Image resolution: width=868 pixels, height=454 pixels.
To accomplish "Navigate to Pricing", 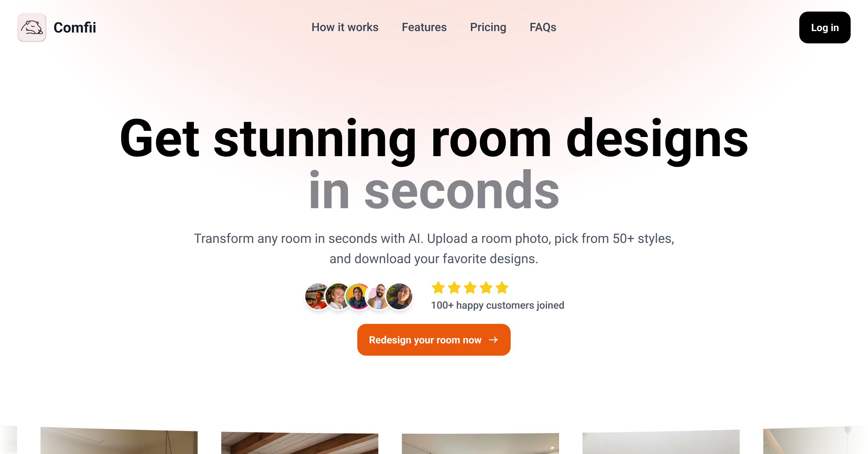I will (488, 27).
